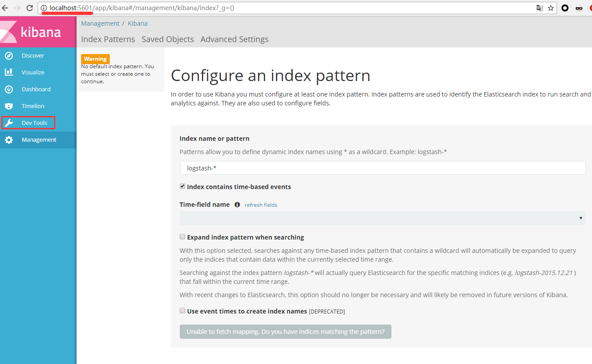Click the Visualize bar chart icon
The height and width of the screenshot is (364, 592).
pos(9,72)
